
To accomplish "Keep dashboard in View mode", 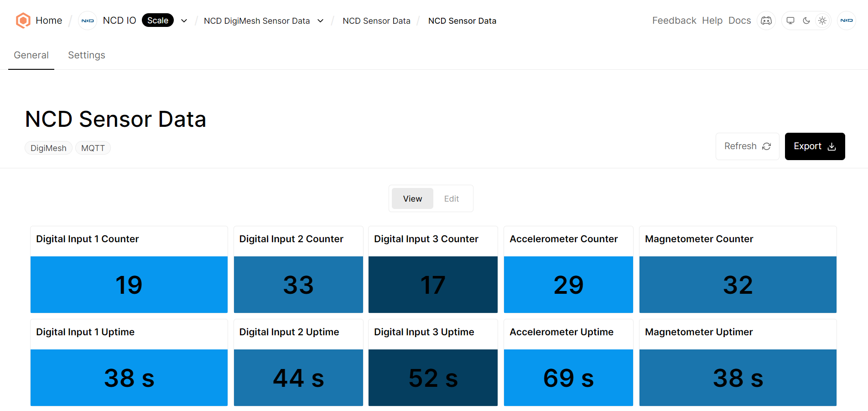I will click(412, 198).
